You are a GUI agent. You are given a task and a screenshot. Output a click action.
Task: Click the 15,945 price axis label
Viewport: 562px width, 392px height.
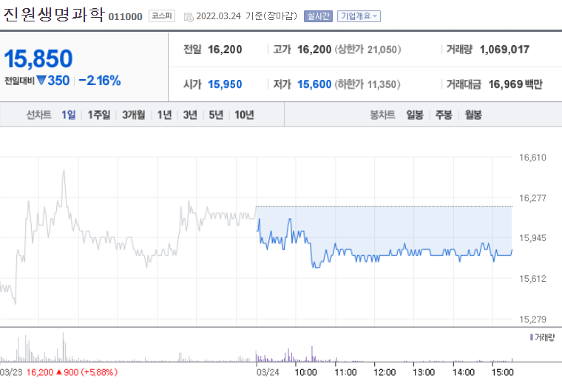tap(532, 237)
